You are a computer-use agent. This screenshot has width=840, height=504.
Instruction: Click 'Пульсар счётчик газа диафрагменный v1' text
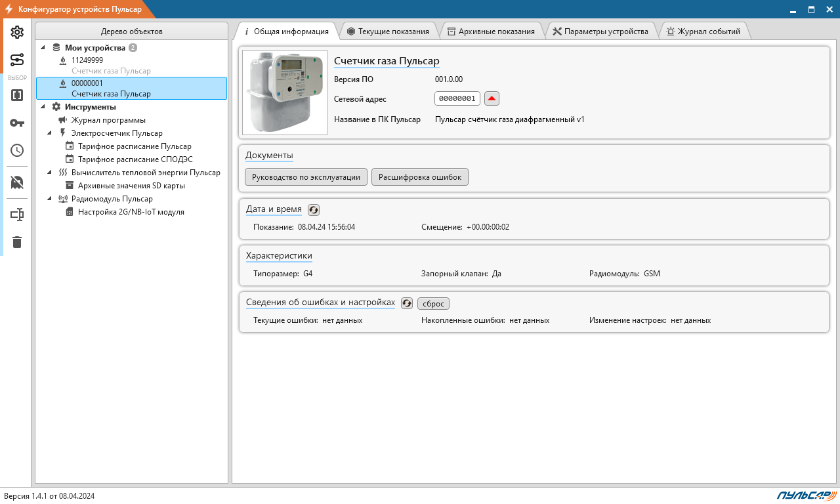(510, 119)
